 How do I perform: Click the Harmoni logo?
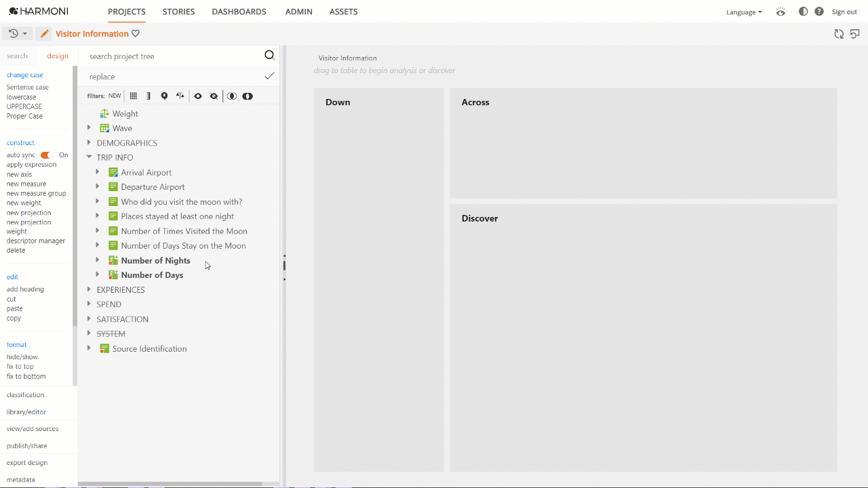click(38, 12)
